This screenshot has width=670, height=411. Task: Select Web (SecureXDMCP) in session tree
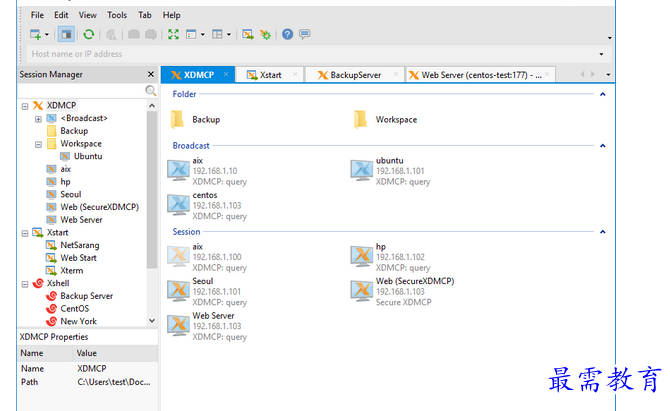[99, 207]
